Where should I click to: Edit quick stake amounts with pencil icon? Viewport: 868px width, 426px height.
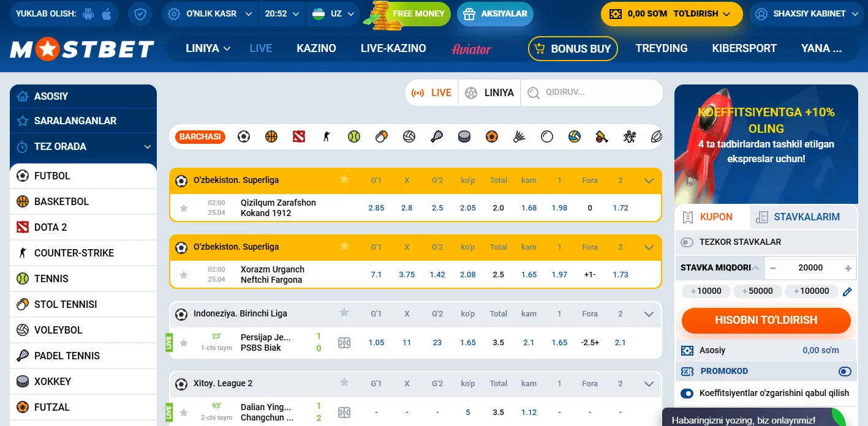tap(847, 292)
